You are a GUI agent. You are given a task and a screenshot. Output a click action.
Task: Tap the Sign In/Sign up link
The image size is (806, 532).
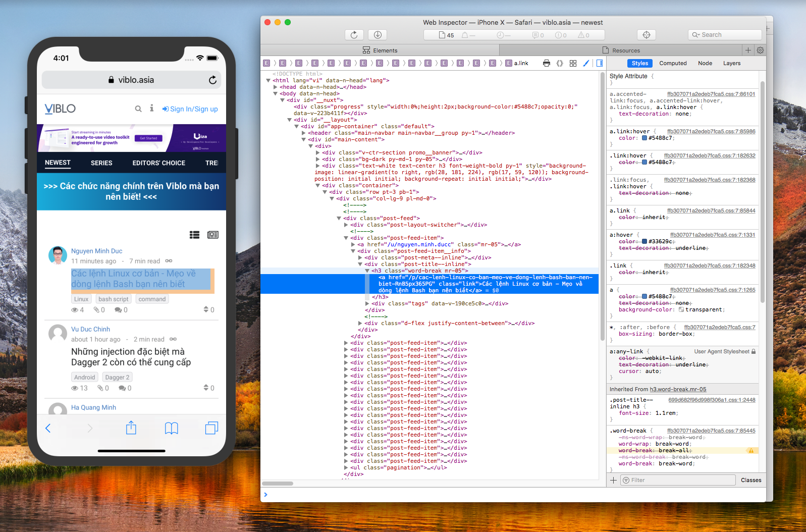[190, 109]
